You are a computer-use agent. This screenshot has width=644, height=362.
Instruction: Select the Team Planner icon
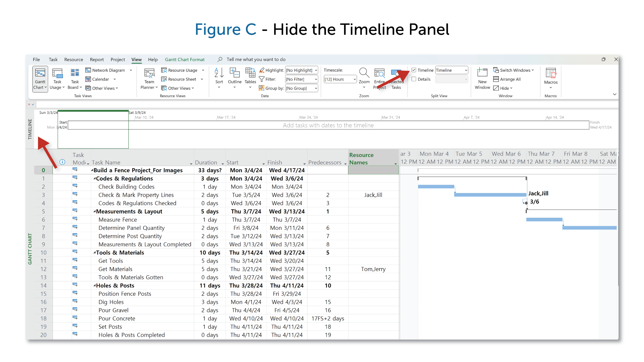click(149, 73)
